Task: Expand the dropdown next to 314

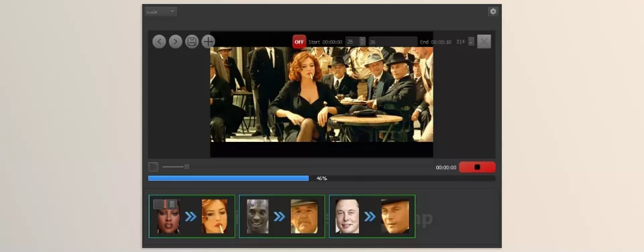Action: 471,42
